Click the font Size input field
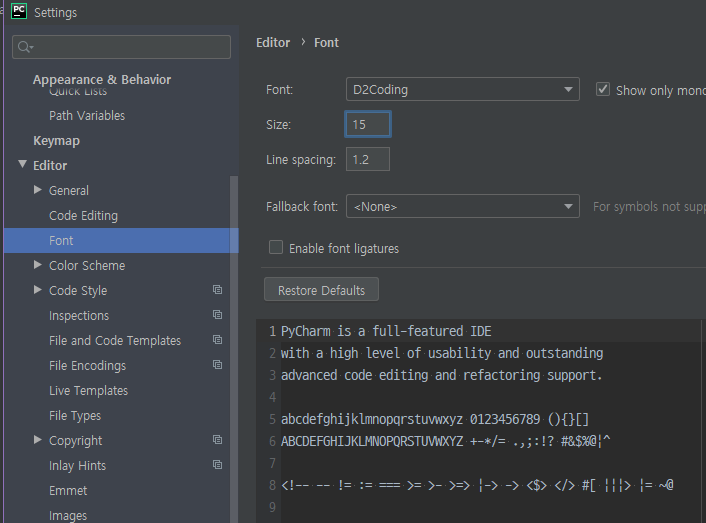The height and width of the screenshot is (523, 706). tap(368, 124)
